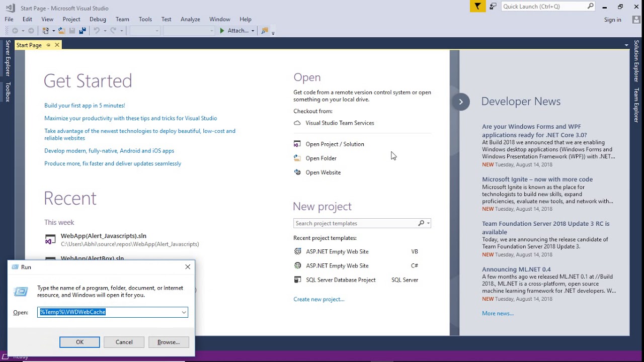
Task: Toggle the pin on Start Page tab
Action: pyautogui.click(x=48, y=45)
